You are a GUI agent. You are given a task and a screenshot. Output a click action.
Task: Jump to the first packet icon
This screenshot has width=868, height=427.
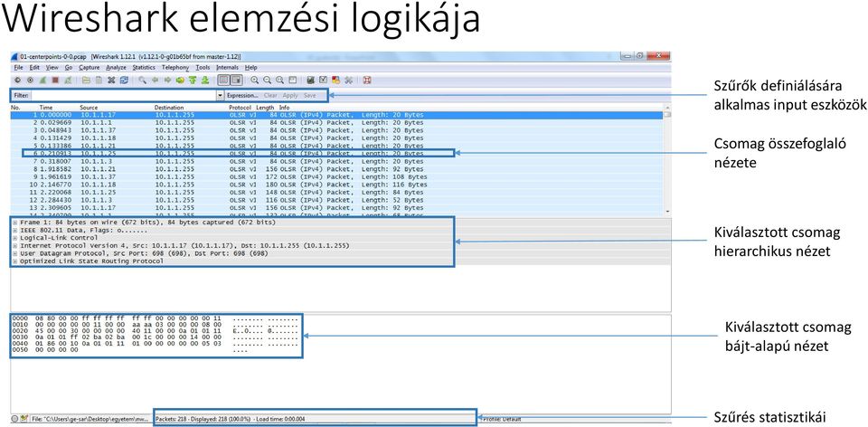click(x=192, y=81)
